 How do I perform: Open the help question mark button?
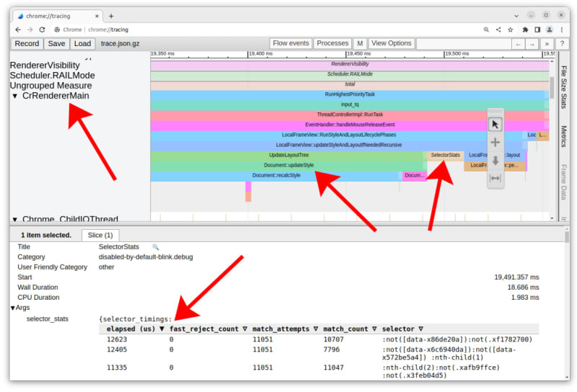coord(563,43)
